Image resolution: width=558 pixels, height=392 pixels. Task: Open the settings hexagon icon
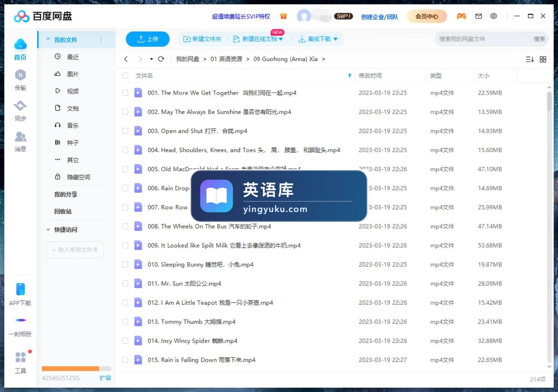494,16
